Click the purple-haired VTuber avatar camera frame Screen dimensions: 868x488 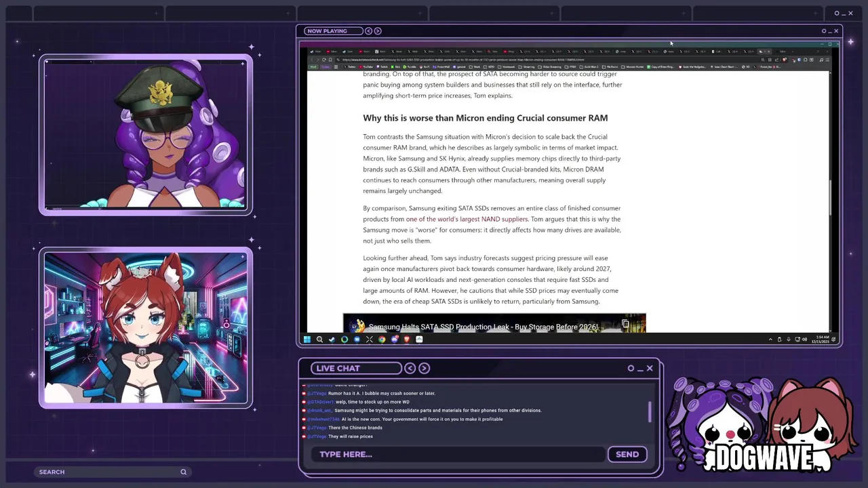coord(146,134)
